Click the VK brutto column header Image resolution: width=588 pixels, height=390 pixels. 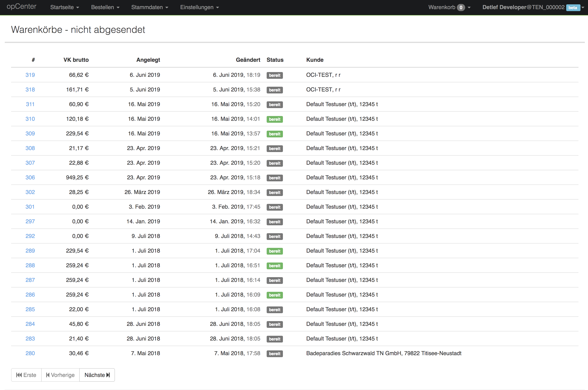tap(76, 60)
